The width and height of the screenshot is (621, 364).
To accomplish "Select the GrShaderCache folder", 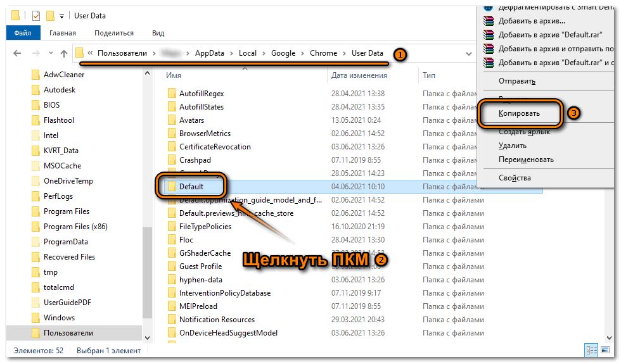I will pos(205,253).
